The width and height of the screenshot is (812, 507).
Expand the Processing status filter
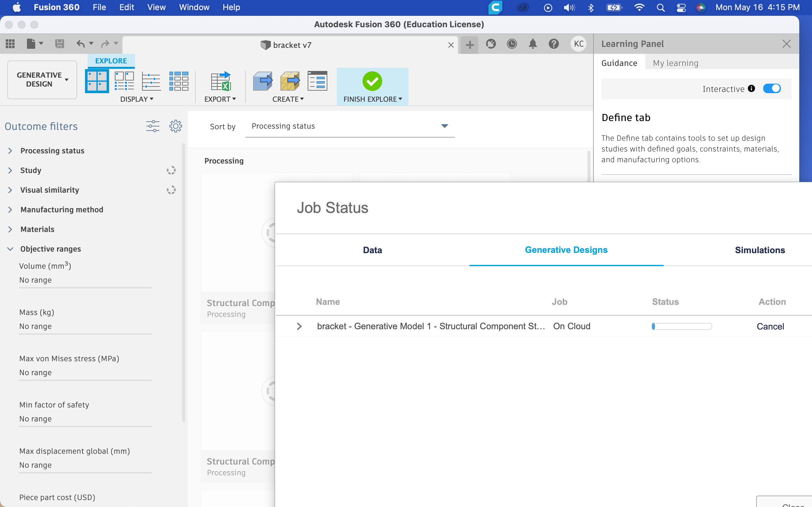pos(10,151)
